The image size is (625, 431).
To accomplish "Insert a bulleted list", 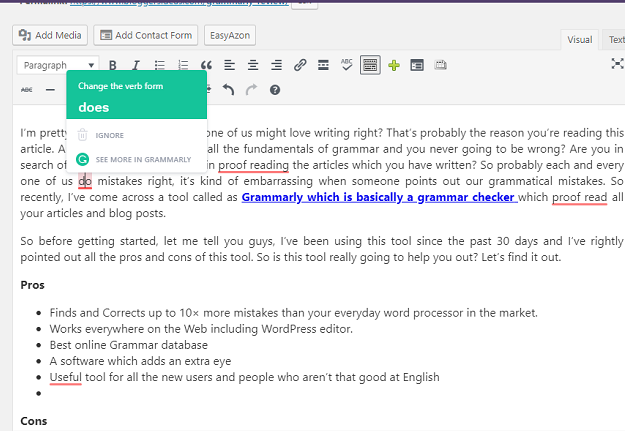I will [x=159, y=65].
